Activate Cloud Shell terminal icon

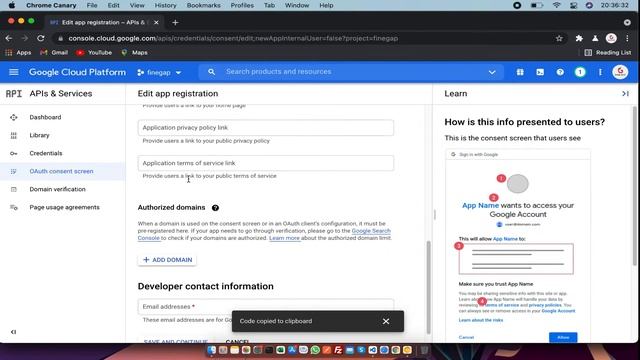pyautogui.click(x=540, y=72)
